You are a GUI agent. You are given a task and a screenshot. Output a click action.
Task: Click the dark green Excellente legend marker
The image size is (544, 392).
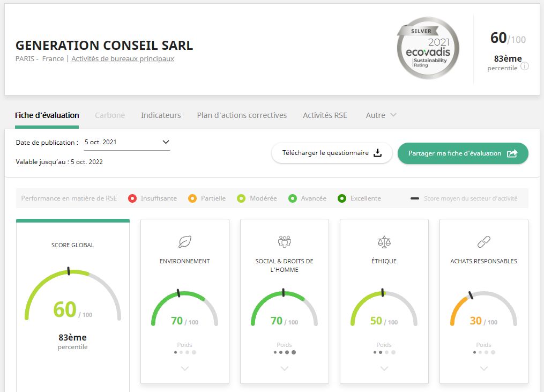[342, 198]
